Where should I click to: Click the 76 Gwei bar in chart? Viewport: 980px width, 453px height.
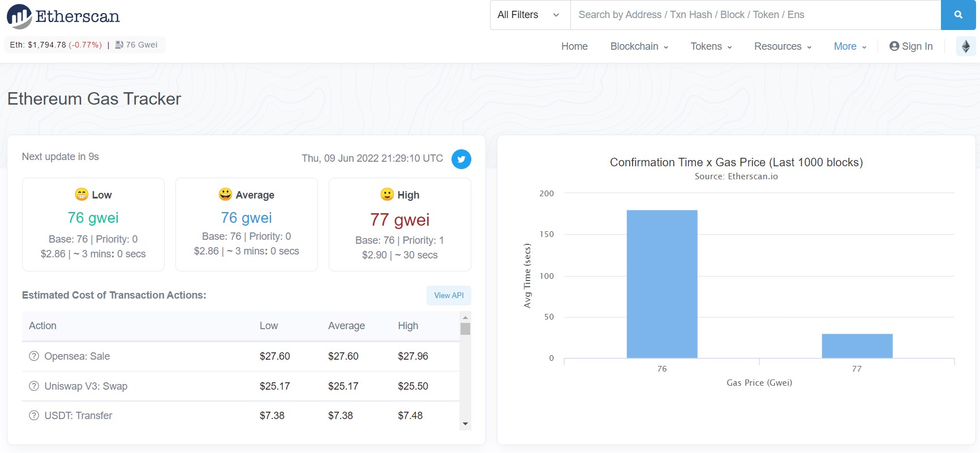662,284
